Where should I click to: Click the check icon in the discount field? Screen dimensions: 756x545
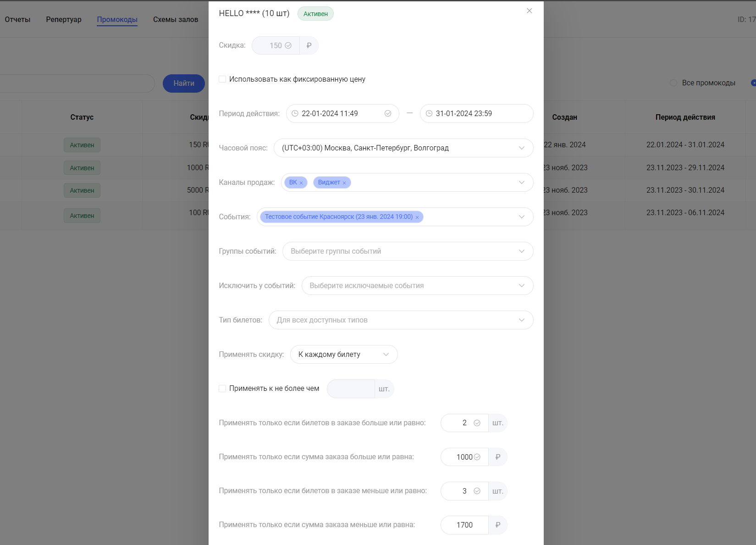(288, 45)
